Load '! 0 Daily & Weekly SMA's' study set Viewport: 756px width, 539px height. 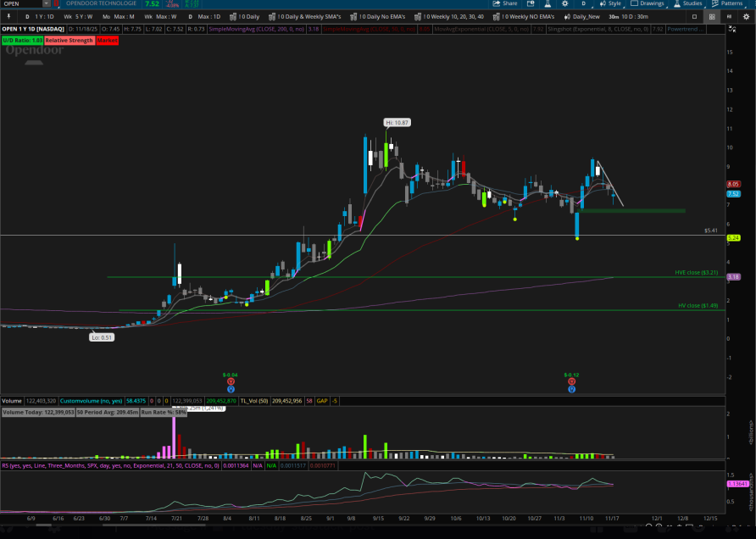point(305,16)
